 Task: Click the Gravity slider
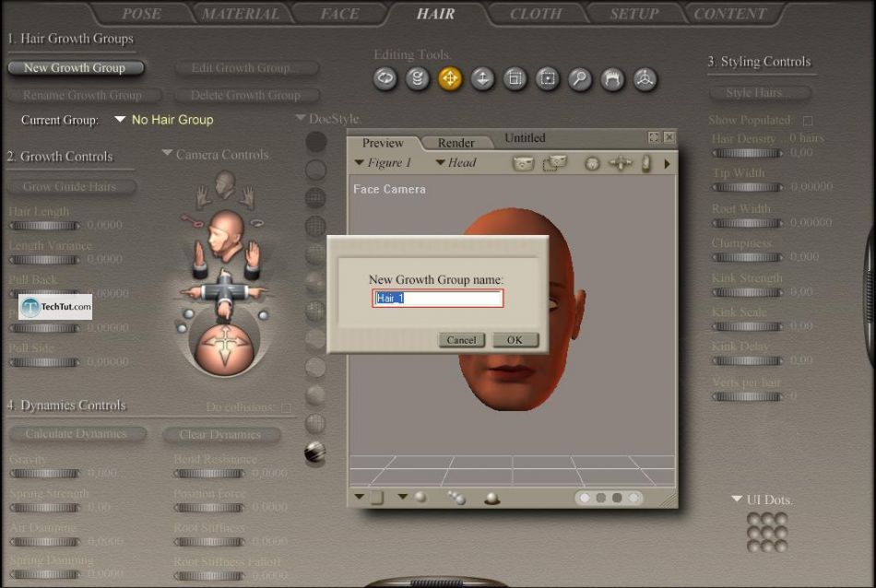(44, 474)
